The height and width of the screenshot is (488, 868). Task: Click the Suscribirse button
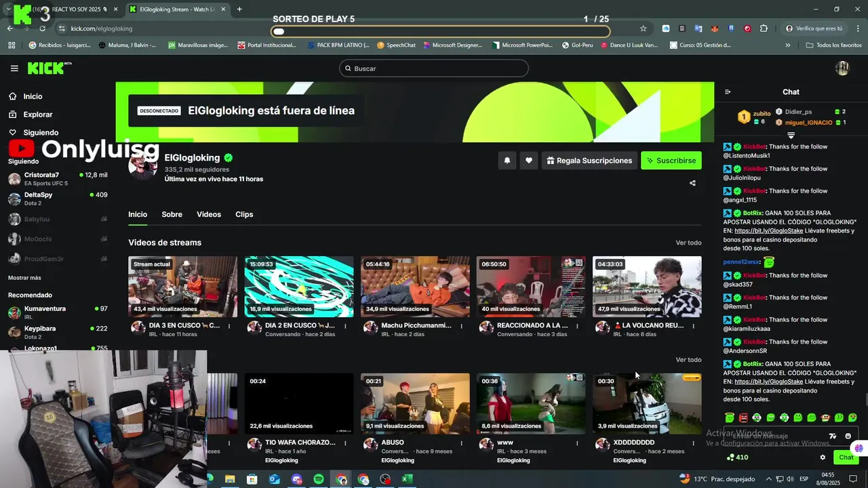click(x=671, y=161)
